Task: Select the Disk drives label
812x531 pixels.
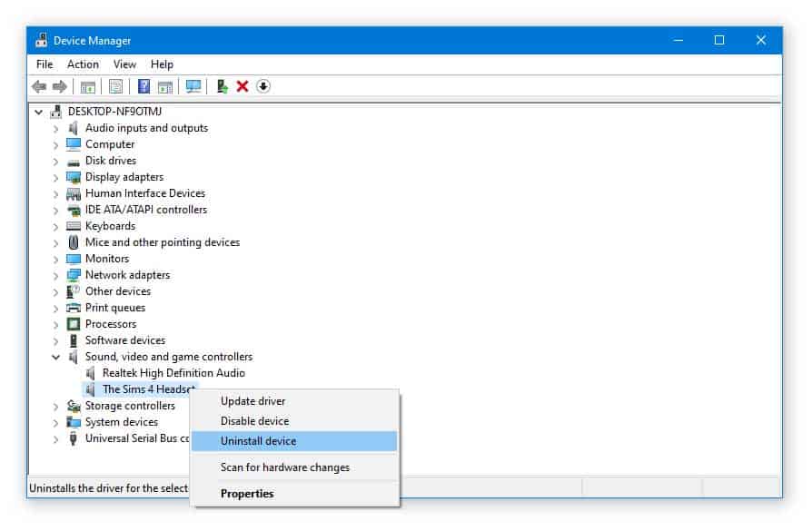Action: [110, 161]
